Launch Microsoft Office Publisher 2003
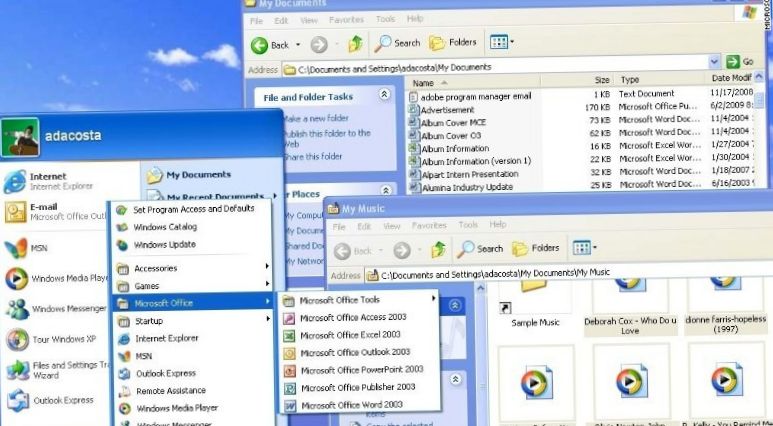 coord(358,388)
